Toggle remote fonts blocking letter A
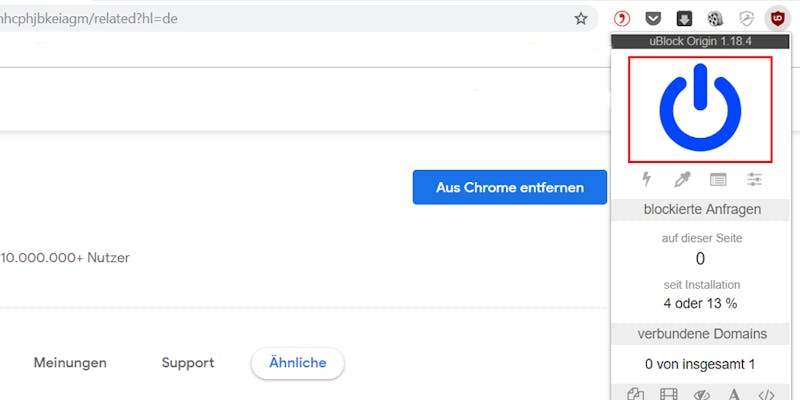Screen dimensions: 800x400 [734, 395]
